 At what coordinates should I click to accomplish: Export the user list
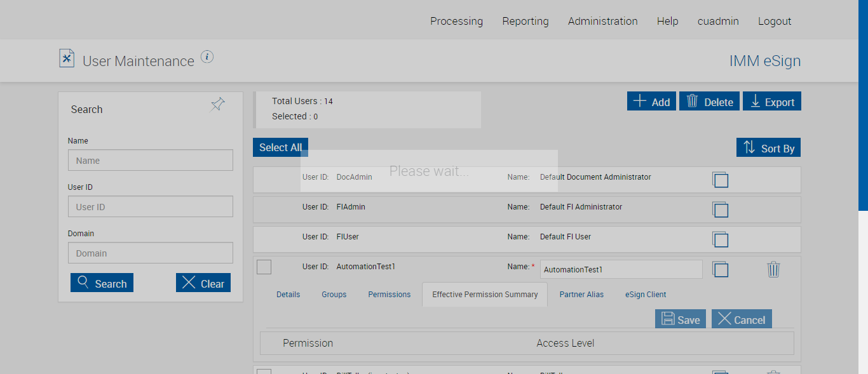(x=772, y=102)
